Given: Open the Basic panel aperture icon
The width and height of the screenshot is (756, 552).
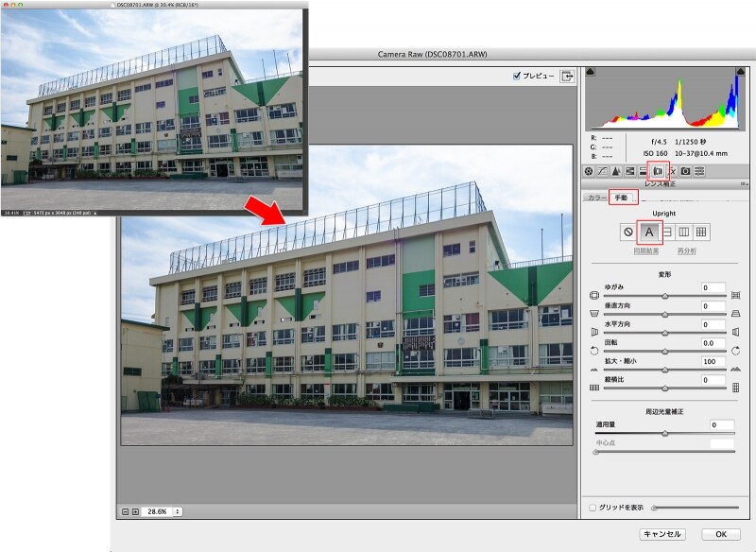Looking at the screenshot, I should tap(589, 171).
